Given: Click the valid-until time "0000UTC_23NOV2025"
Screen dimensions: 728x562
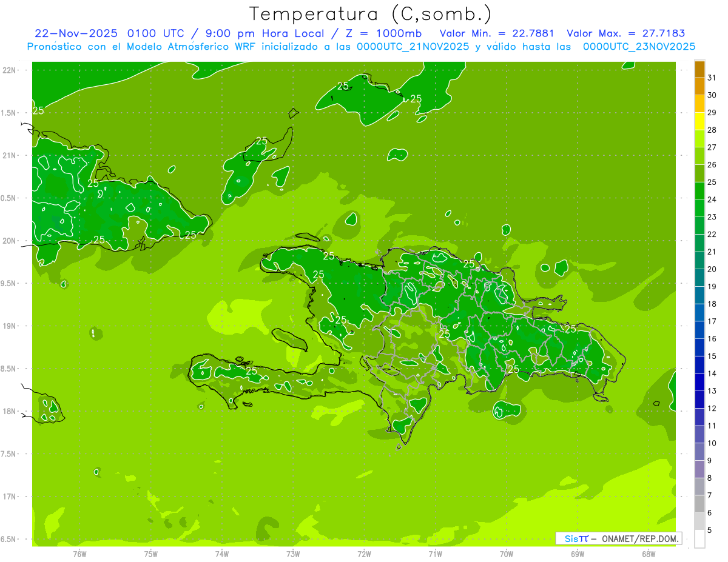Looking at the screenshot, I should (639, 47).
